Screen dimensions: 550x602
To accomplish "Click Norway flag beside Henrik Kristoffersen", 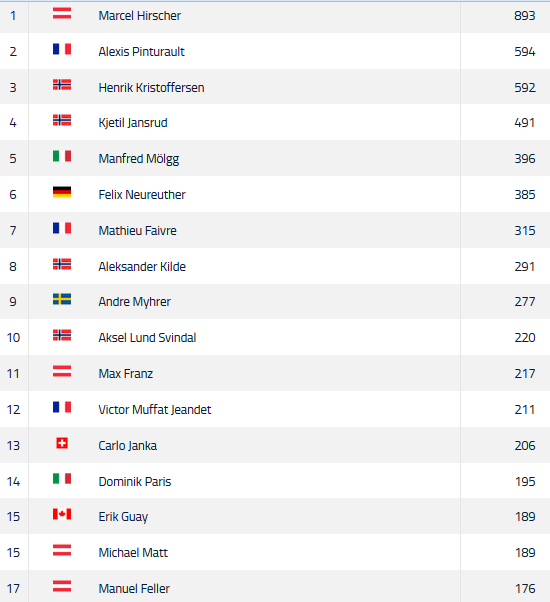I will pyautogui.click(x=62, y=85).
